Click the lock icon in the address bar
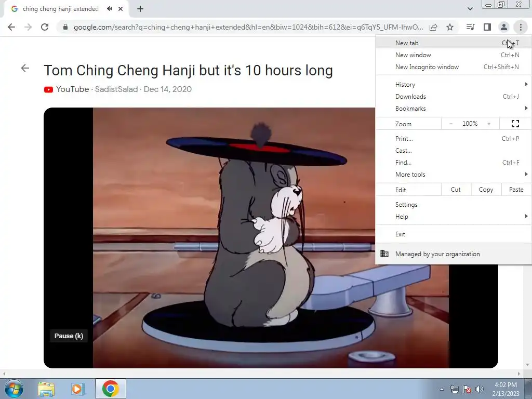This screenshot has width=532, height=399. point(65,27)
